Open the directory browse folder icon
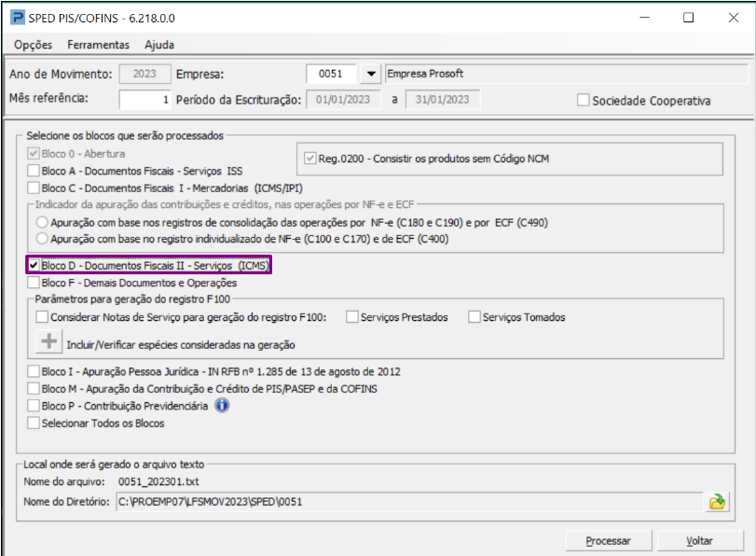The image size is (756, 556). pos(717,502)
